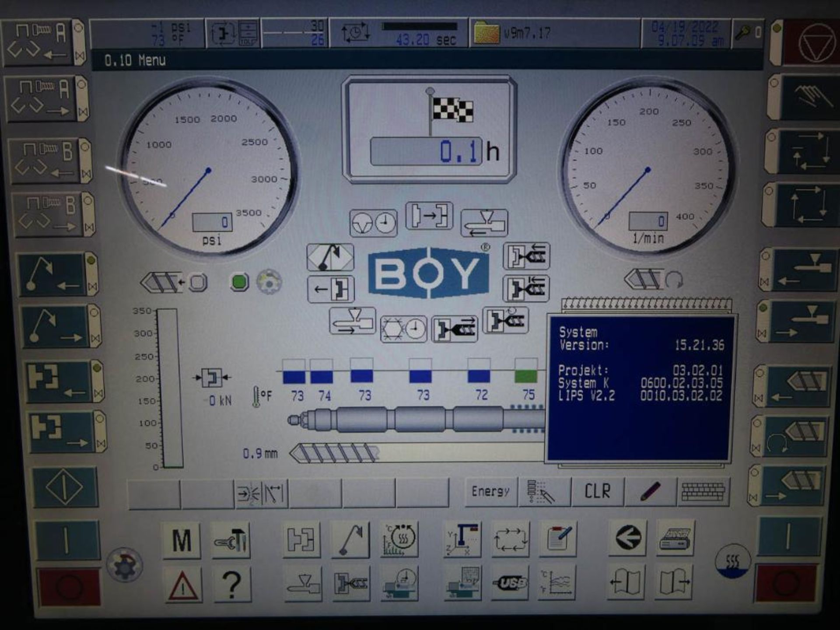The width and height of the screenshot is (840, 630).
Task: Click the psi gauge value field
Action: tap(212, 222)
